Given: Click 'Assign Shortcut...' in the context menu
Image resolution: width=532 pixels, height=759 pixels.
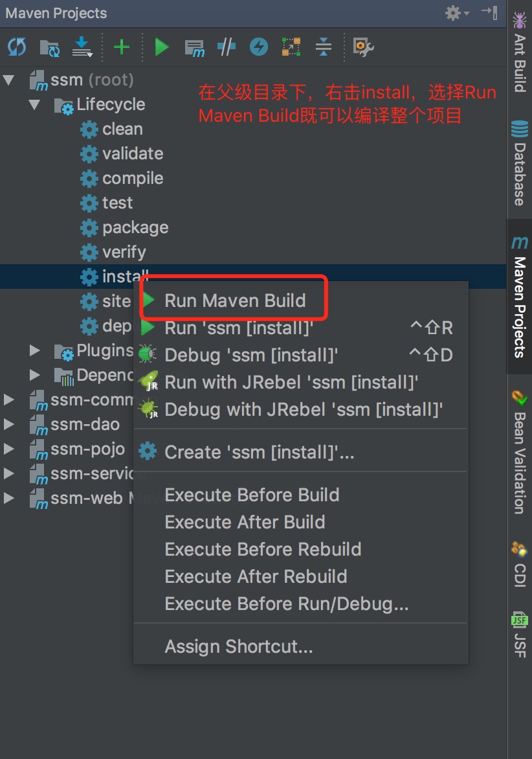Looking at the screenshot, I should [x=238, y=646].
